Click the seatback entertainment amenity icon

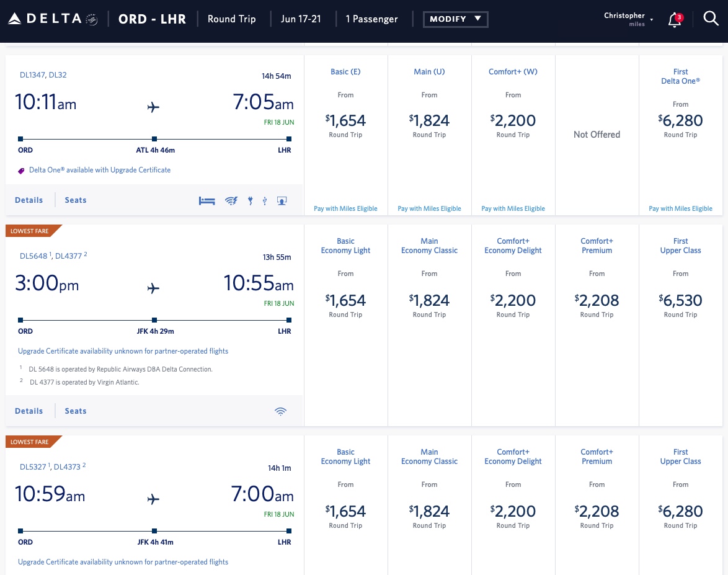click(x=282, y=200)
